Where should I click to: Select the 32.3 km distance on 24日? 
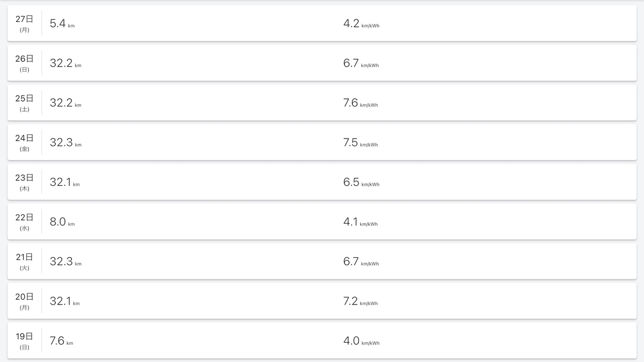65,143
